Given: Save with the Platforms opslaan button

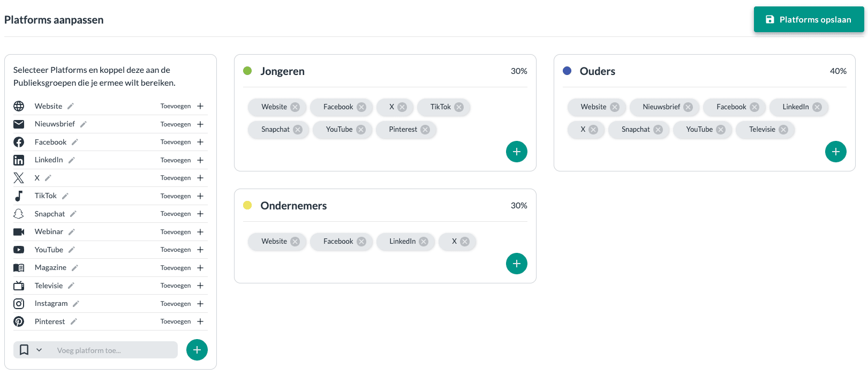Looking at the screenshot, I should click(809, 20).
